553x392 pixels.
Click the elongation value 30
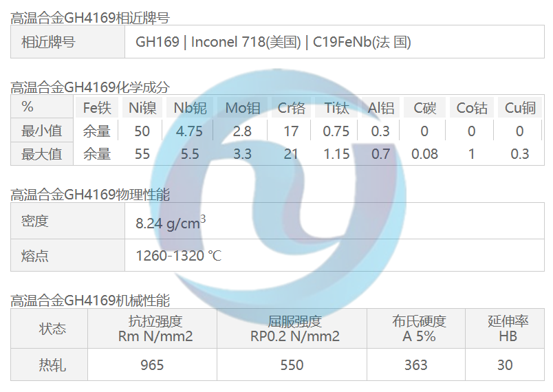click(x=505, y=365)
